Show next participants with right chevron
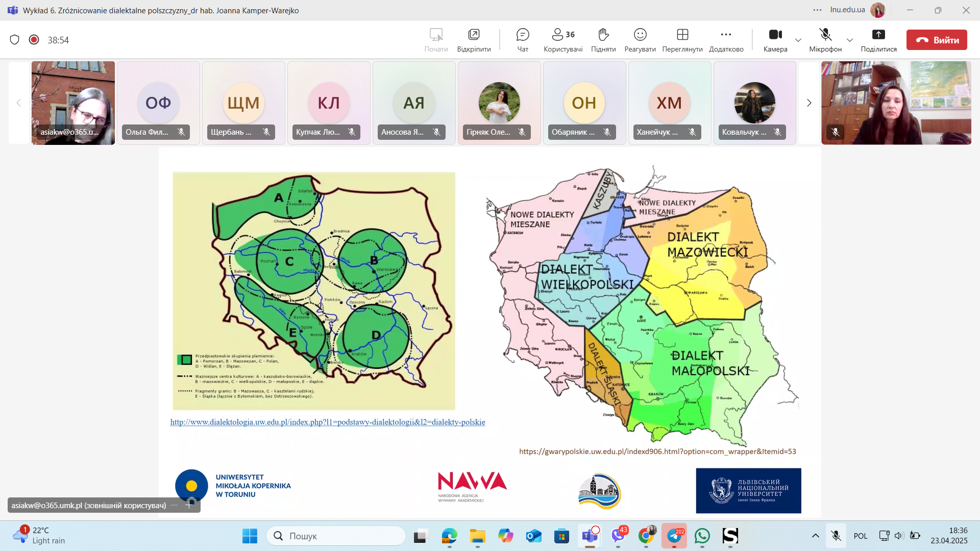This screenshot has height=551, width=980. [x=809, y=103]
